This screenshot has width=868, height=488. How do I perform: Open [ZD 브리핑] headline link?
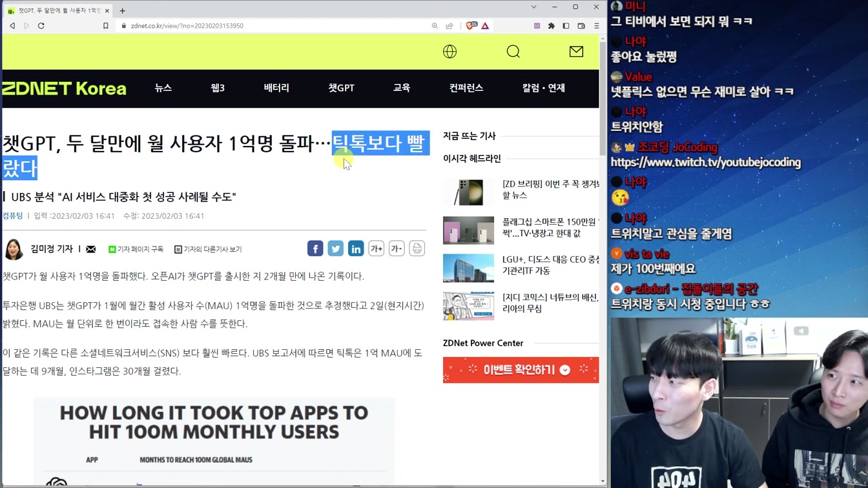[x=551, y=190]
